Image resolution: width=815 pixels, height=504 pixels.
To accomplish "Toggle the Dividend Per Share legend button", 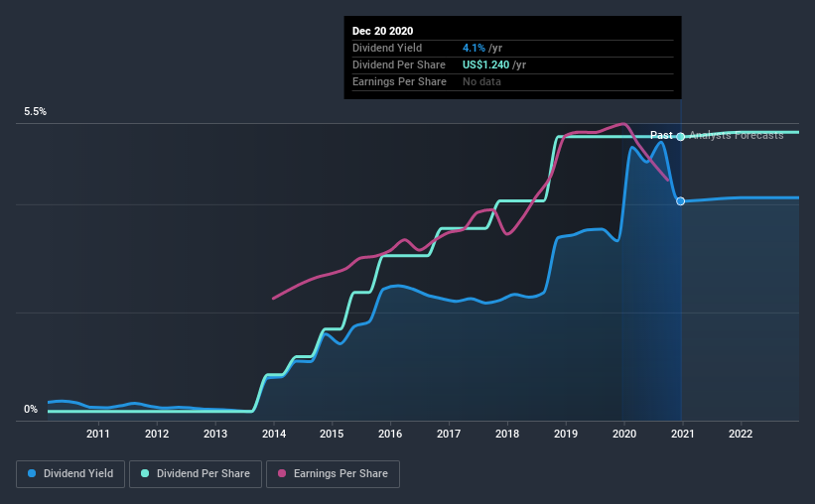I will click(196, 474).
